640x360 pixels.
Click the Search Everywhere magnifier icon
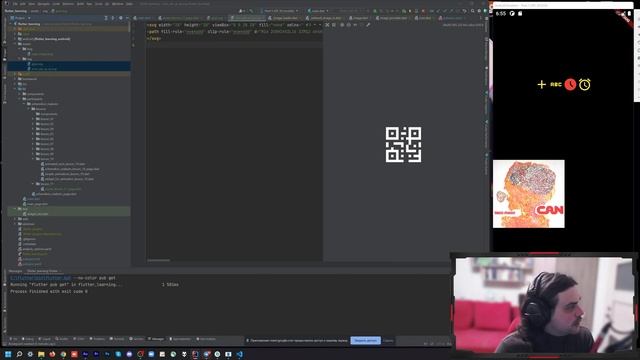click(x=472, y=11)
